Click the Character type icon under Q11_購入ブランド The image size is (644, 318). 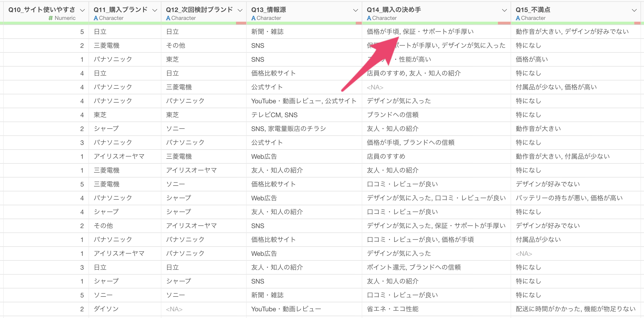pyautogui.click(x=95, y=18)
